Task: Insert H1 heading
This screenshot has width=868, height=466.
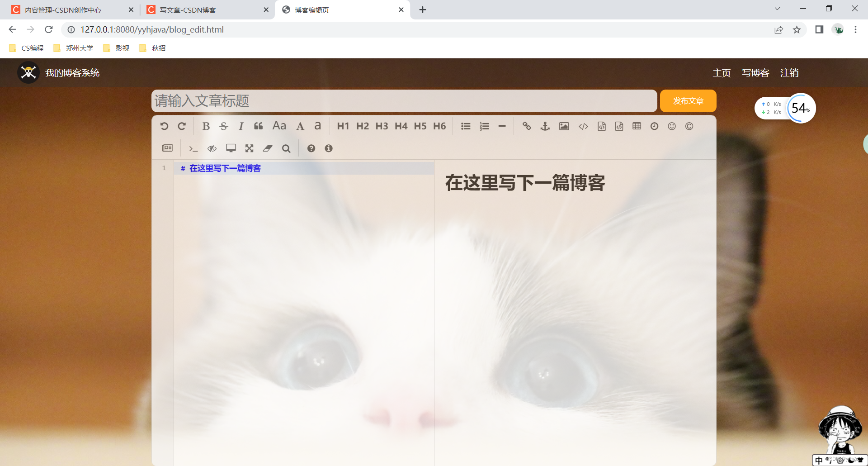Action: (x=343, y=126)
